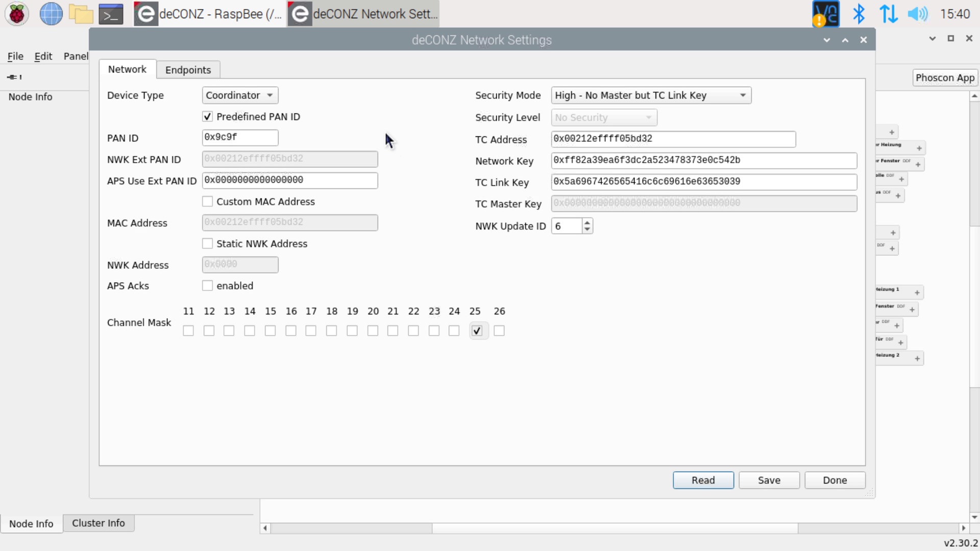Launch the web browser globe icon

pyautogui.click(x=51, y=14)
